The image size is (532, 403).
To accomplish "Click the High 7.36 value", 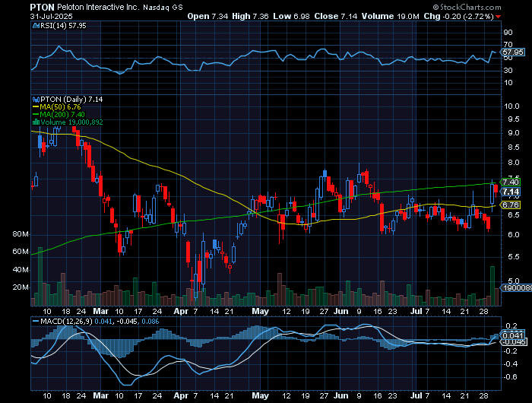I will coord(252,16).
